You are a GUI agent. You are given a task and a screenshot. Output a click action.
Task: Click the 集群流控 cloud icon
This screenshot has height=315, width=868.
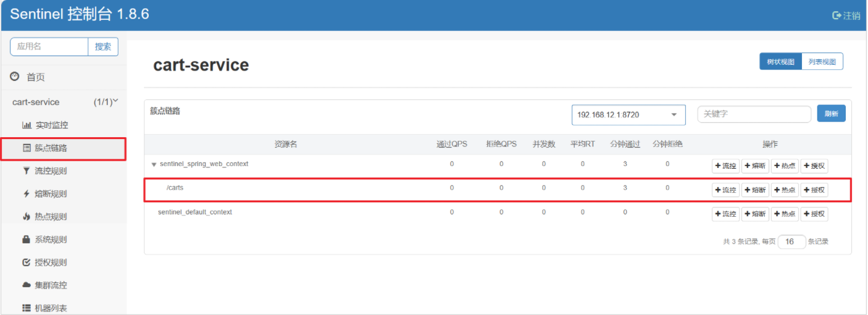tap(27, 285)
